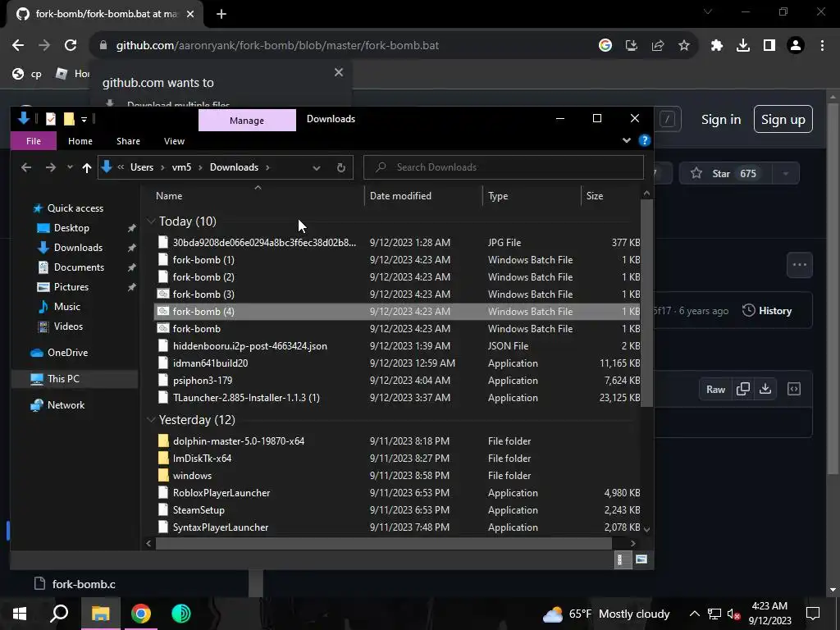Download raw file icon on GitHub

point(765,390)
